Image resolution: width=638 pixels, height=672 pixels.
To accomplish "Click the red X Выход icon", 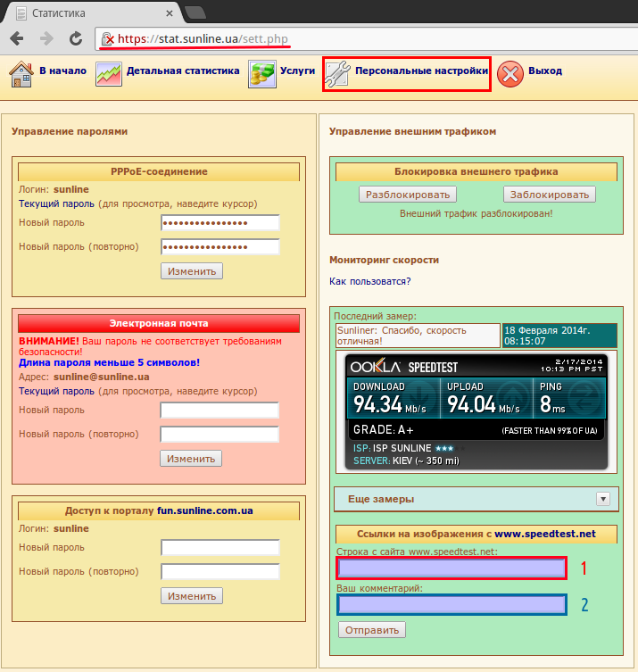I will (510, 74).
